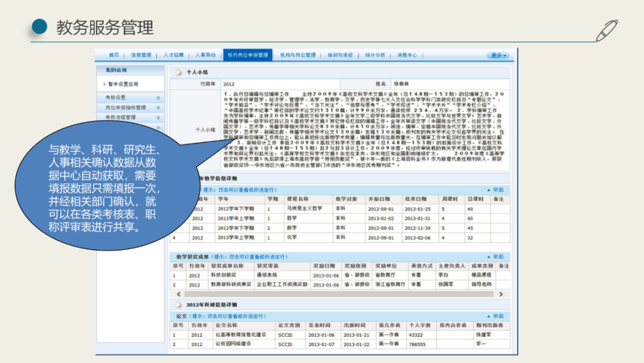Expand the 岗位申报指标管理 section
Screen dimensions: 644x363
[130, 107]
